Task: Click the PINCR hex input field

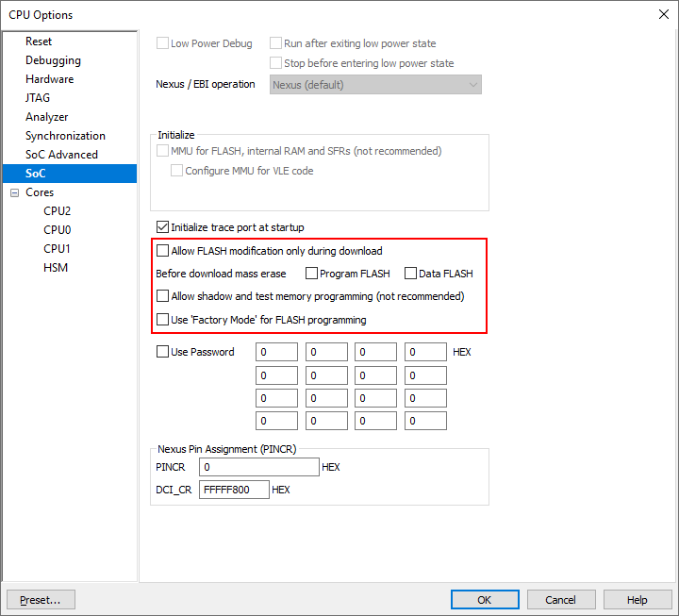Action: pos(259,467)
